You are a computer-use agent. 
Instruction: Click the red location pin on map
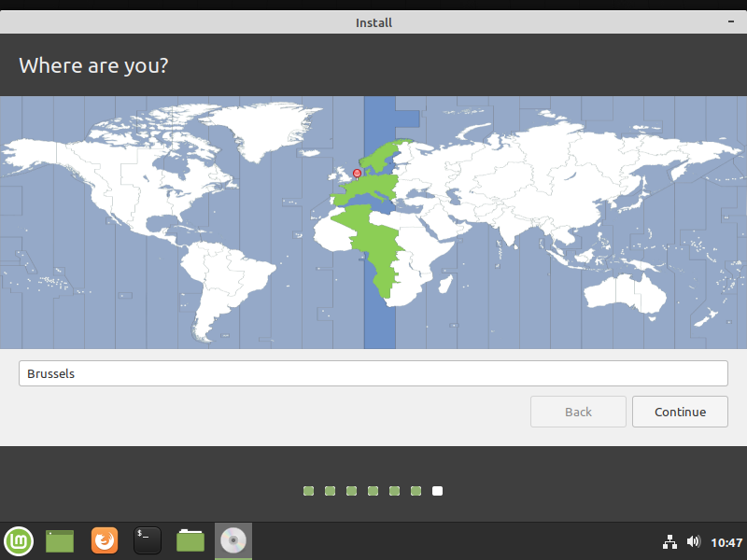[x=357, y=174]
